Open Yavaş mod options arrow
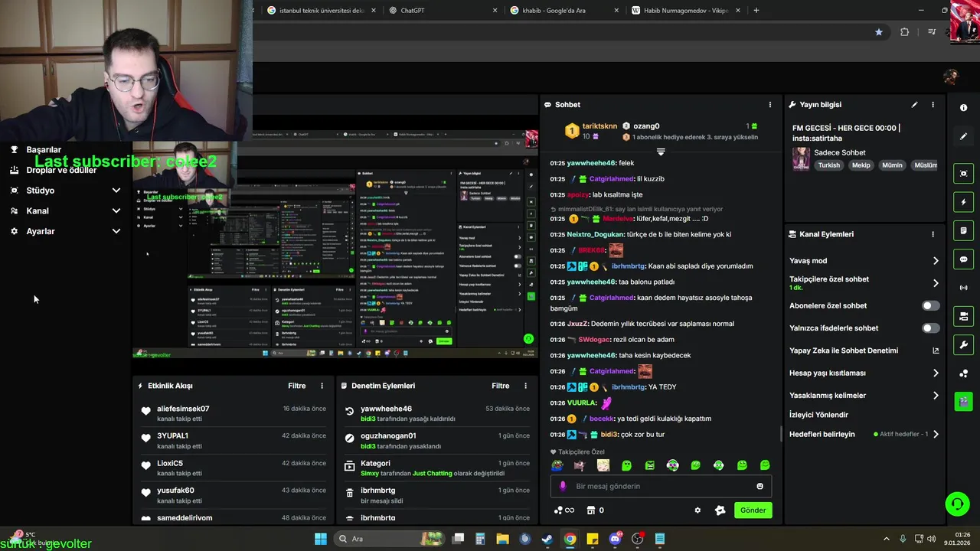Viewport: 980px width, 551px height. coord(936,261)
